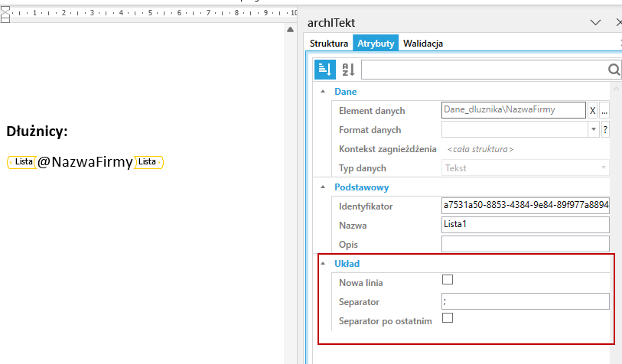The height and width of the screenshot is (364, 622).
Task: Click the magnifier search icon
Action: click(x=614, y=70)
